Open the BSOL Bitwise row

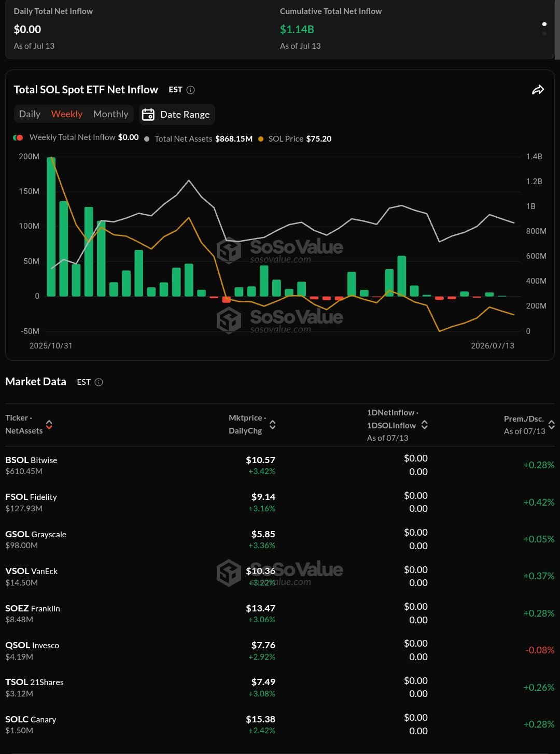pos(280,465)
